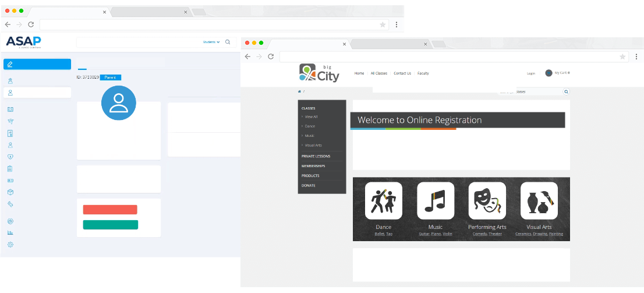Click the back arrow in the ASAP browser window

click(x=8, y=24)
